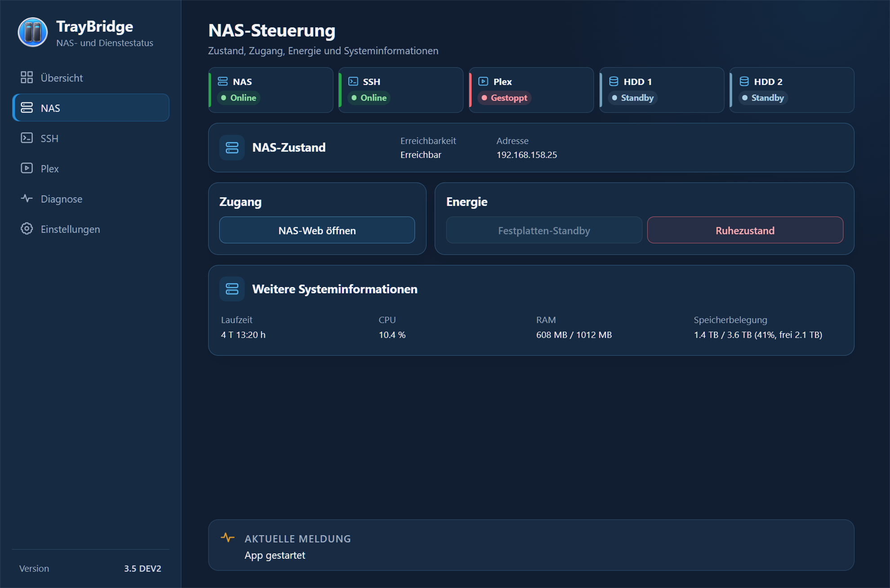Click the Energie section heading
This screenshot has height=588, width=890.
pyautogui.click(x=467, y=202)
